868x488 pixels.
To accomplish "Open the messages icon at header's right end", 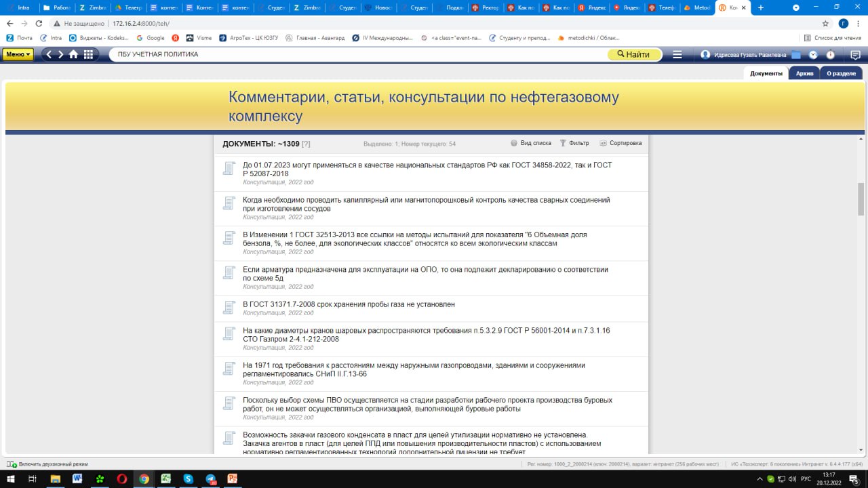I will tap(856, 54).
